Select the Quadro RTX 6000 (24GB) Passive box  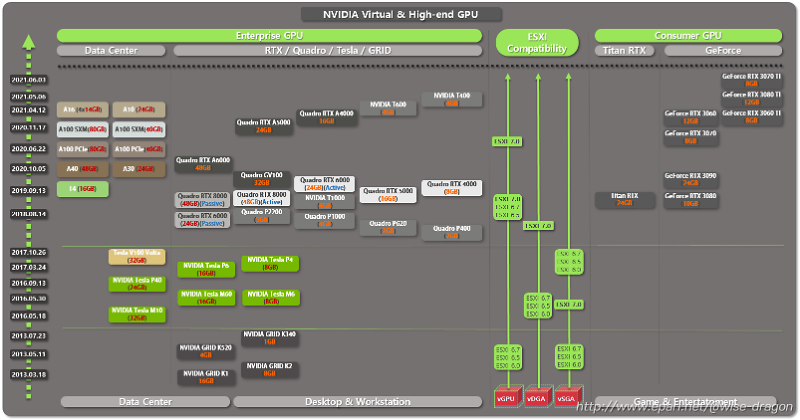(x=203, y=220)
